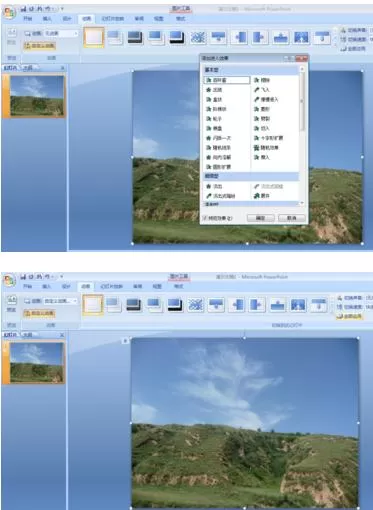
Task: Choose 淡出 fade effect under 细微型
Action: [214, 186]
